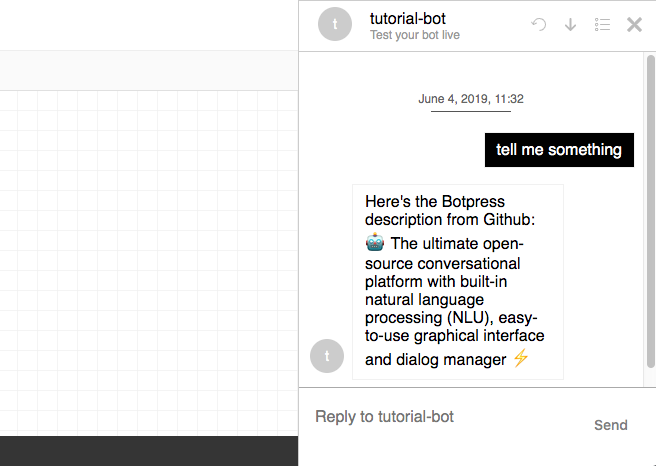The height and width of the screenshot is (466, 656).
Task: Click the 'tutorial-bot' title in the header
Action: [407, 18]
